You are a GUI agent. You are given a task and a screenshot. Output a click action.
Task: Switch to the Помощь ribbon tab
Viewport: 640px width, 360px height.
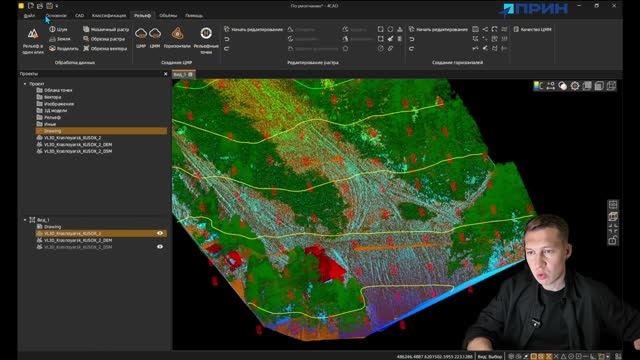[x=194, y=16]
